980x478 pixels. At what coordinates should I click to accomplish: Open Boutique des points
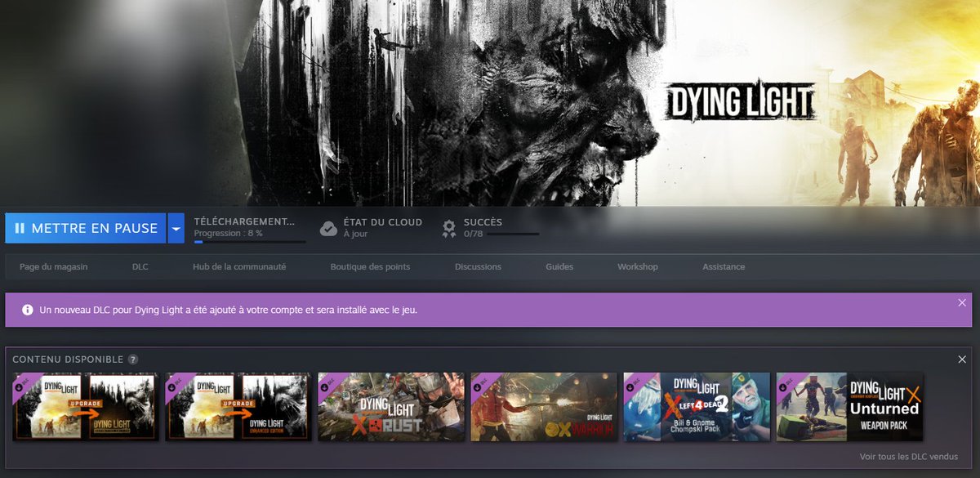pos(370,266)
